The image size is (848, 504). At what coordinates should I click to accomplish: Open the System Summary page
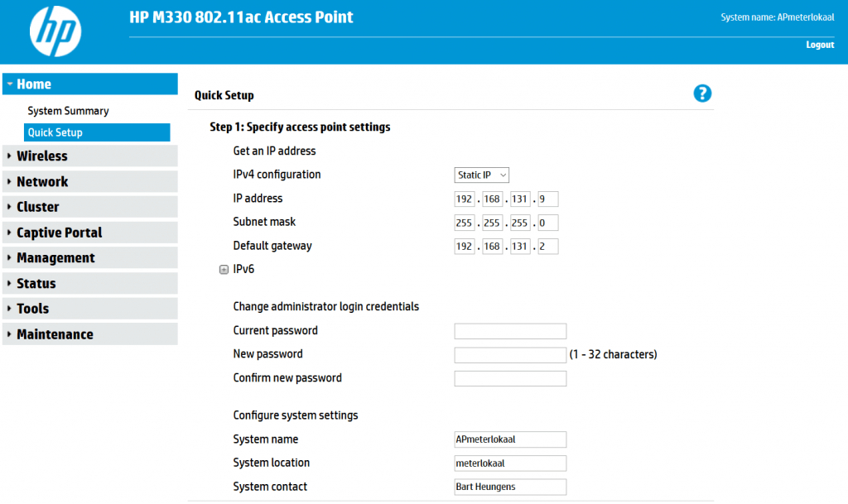[68, 111]
